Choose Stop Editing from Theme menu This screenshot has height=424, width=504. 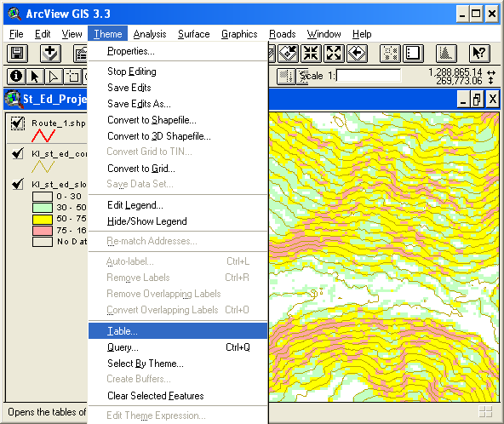click(178, 72)
